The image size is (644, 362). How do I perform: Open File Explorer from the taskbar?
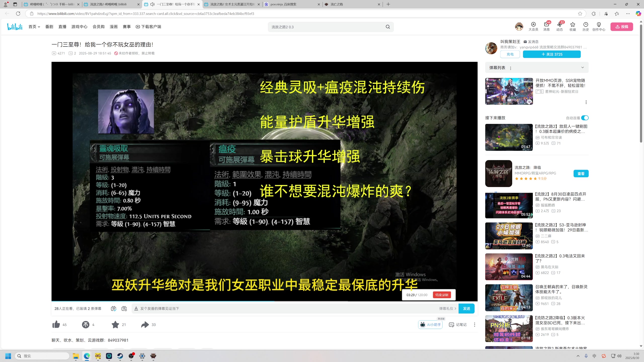76,356
